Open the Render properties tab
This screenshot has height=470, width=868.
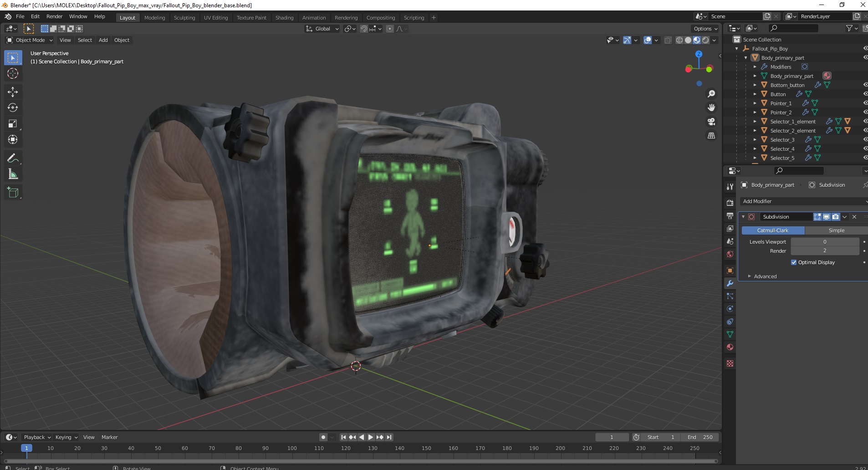[x=730, y=203]
